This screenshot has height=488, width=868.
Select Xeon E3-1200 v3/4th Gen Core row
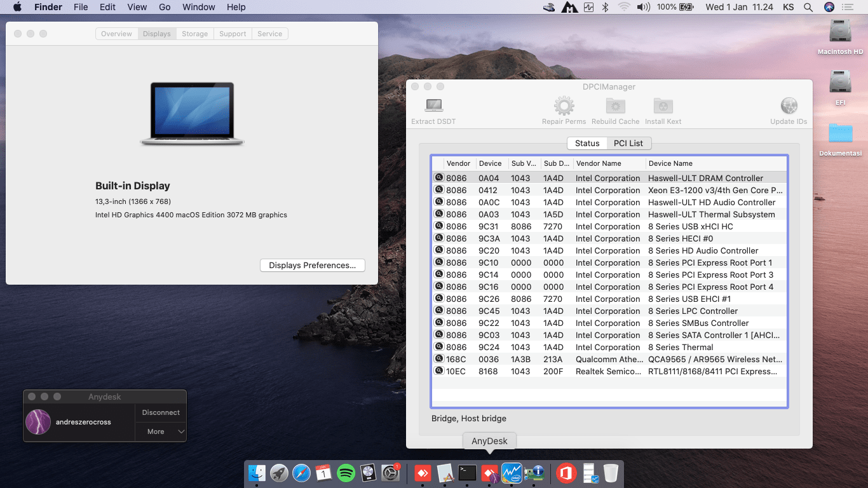pyautogui.click(x=609, y=190)
